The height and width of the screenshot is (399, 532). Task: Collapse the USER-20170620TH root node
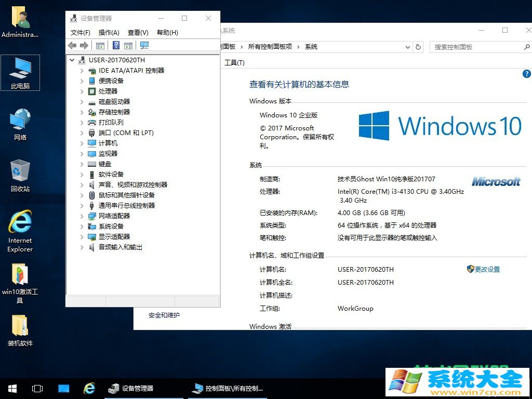point(72,60)
